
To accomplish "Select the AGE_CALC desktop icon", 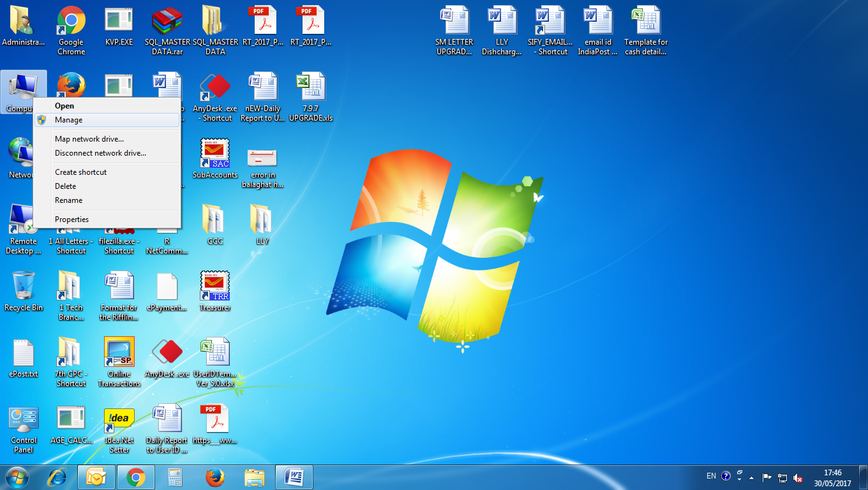I will (x=71, y=424).
